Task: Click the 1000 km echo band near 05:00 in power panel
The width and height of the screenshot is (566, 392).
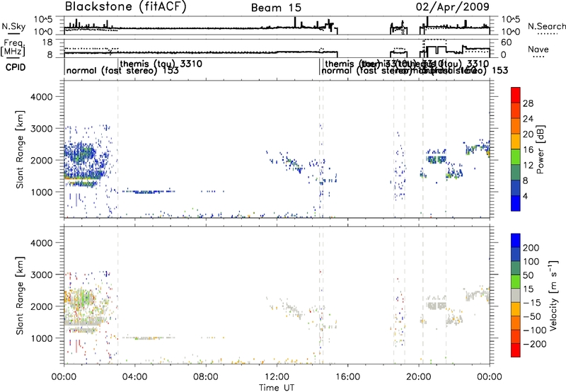Action: pos(148,192)
